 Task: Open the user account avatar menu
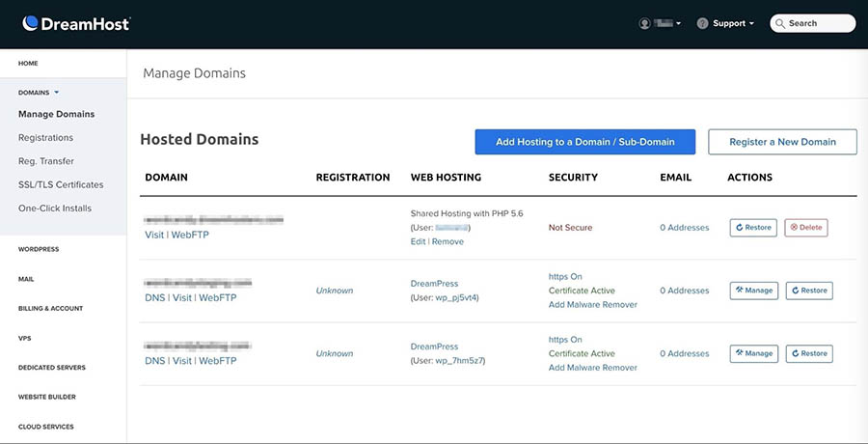(645, 23)
